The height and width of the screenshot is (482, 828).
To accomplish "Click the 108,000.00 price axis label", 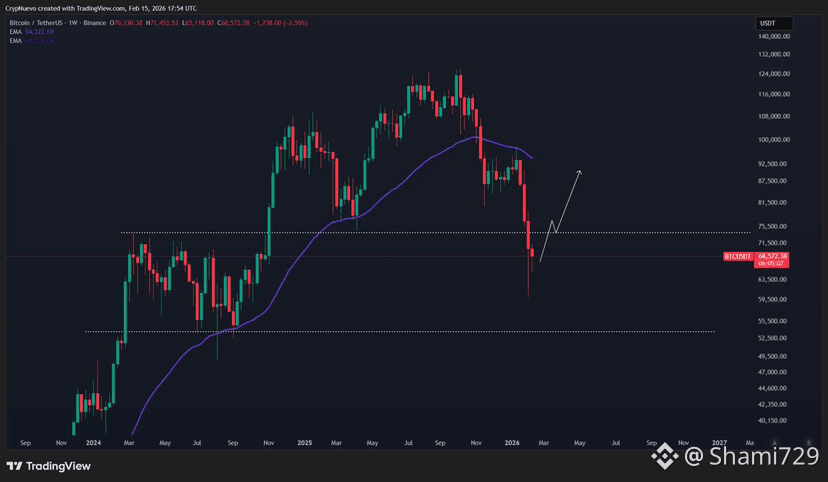I will 774,117.
